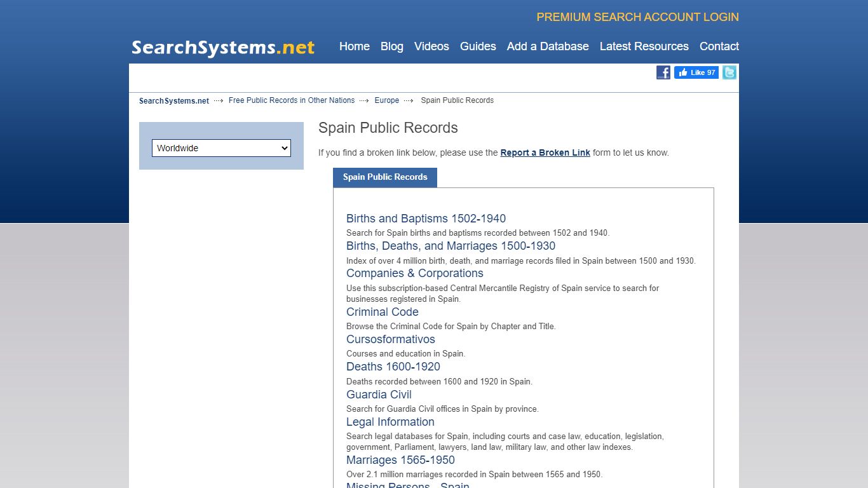Viewport: 868px width, 488px height.
Task: Select Add a Database in navigation
Action: (548, 46)
